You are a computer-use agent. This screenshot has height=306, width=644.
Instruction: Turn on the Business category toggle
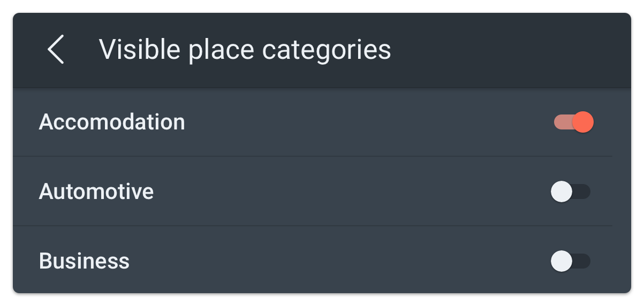click(x=570, y=261)
